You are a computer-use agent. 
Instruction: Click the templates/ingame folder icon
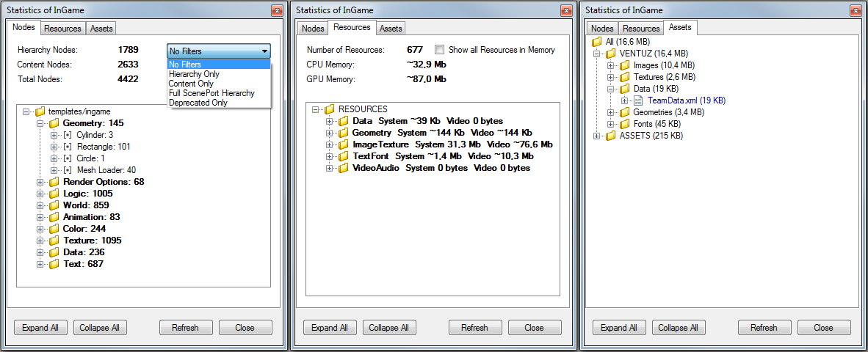click(40, 111)
